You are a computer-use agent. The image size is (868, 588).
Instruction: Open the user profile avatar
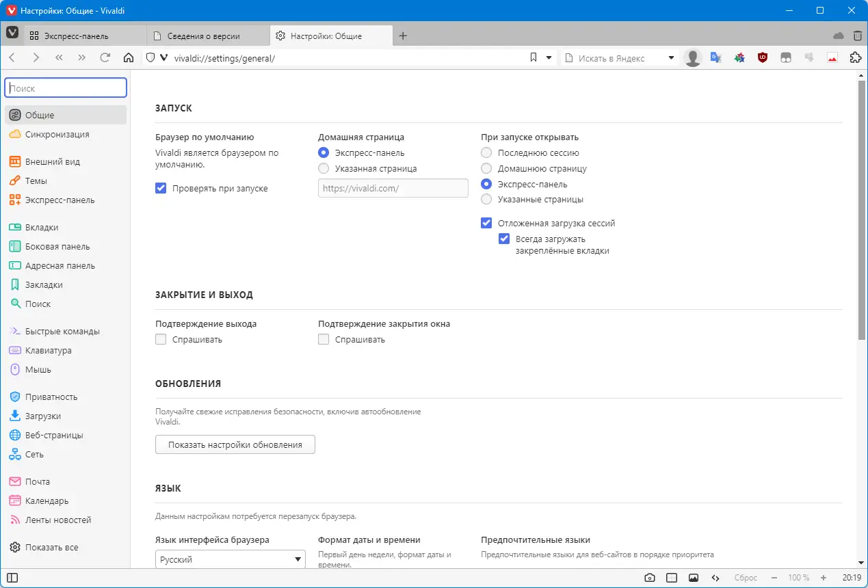(x=693, y=58)
